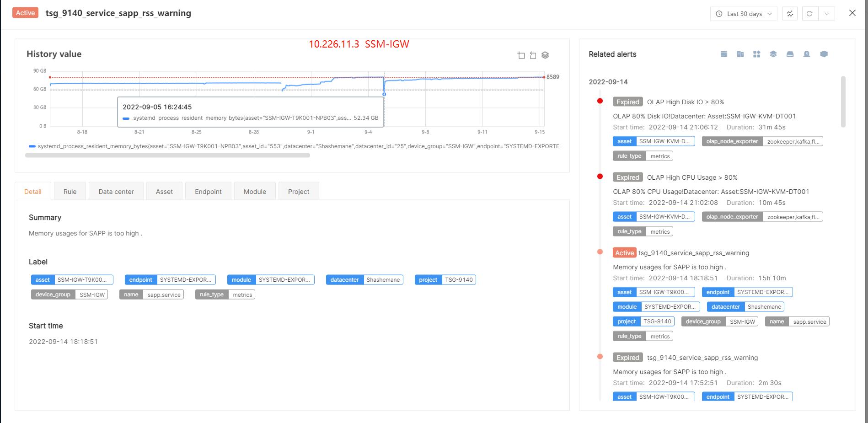Refresh the alert data

(809, 14)
